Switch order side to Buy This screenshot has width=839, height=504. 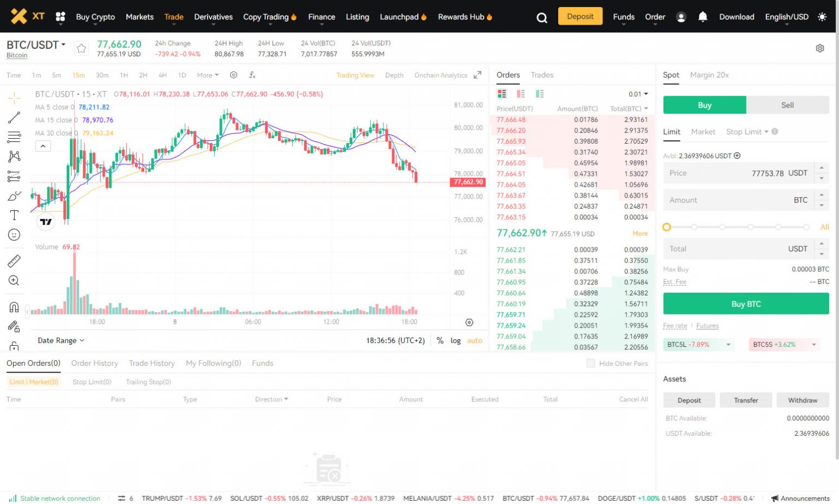tap(705, 105)
